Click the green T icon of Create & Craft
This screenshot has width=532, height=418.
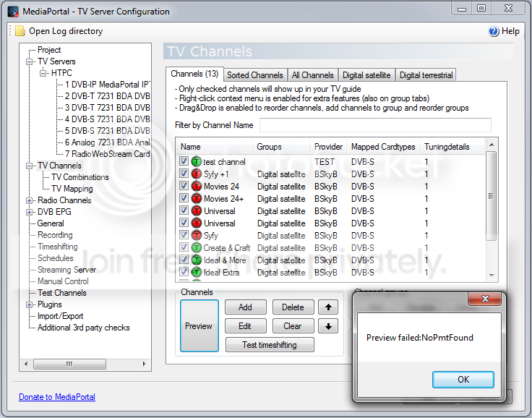196,248
